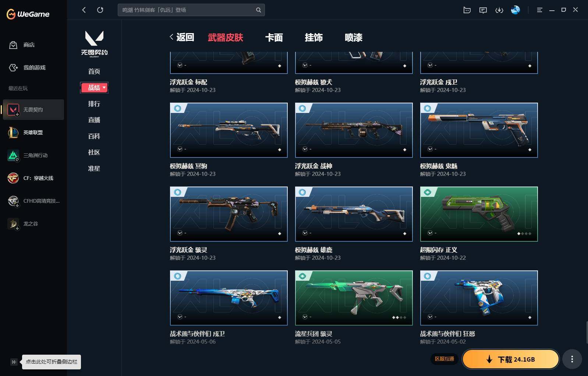Open the folder icon in the top bar

pyautogui.click(x=467, y=10)
